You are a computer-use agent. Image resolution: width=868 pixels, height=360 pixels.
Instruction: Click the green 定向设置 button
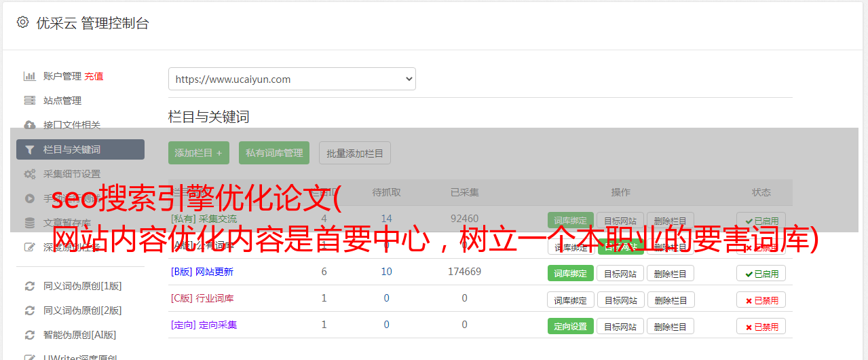click(x=571, y=326)
